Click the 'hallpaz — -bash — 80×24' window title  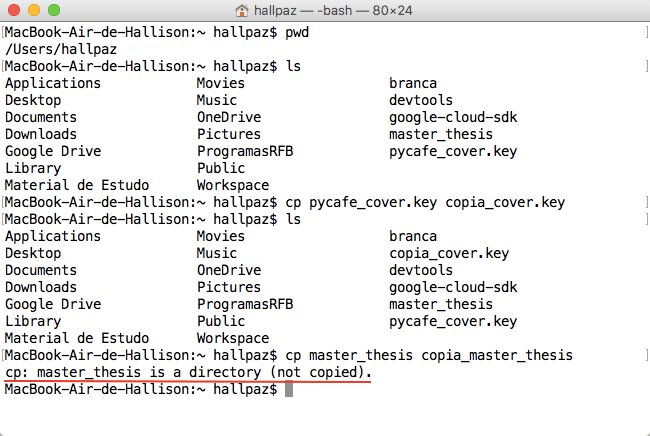[x=333, y=10]
